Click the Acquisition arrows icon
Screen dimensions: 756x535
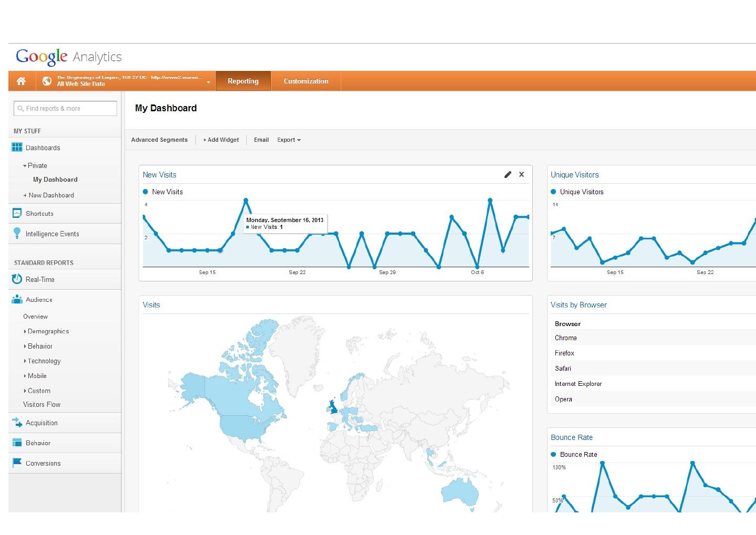[x=17, y=423]
